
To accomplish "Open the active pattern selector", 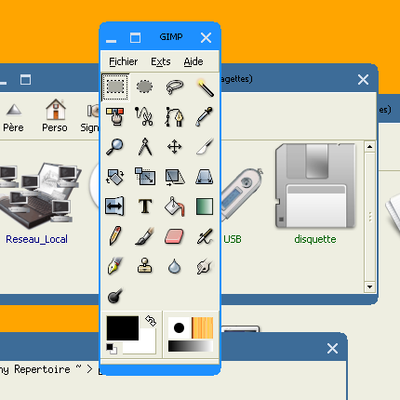I will (202, 328).
